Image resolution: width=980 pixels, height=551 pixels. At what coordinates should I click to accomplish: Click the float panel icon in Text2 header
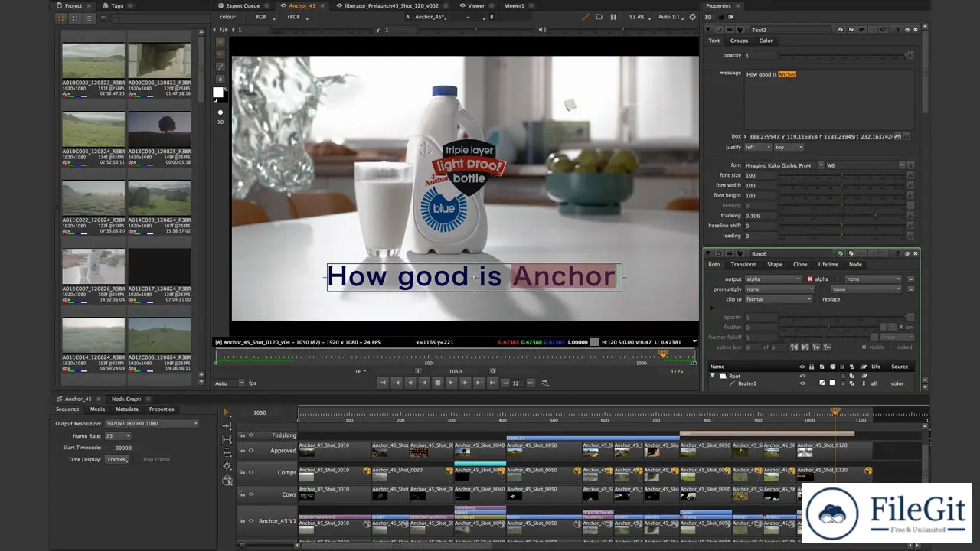point(907,30)
